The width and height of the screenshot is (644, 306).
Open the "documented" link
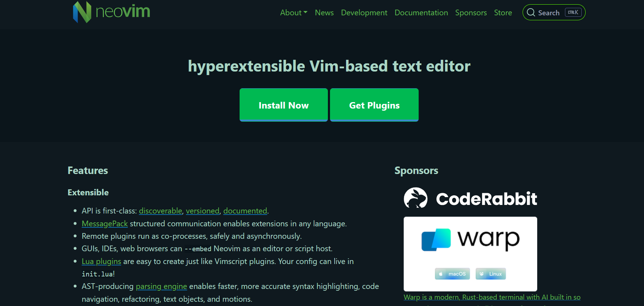coord(245,211)
